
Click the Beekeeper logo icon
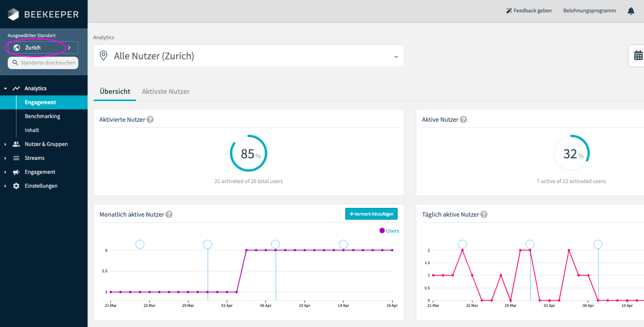[13, 14]
